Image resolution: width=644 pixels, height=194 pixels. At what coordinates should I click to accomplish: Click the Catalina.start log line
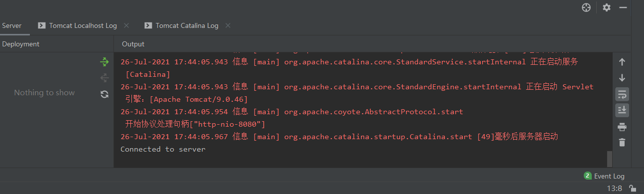(339, 137)
